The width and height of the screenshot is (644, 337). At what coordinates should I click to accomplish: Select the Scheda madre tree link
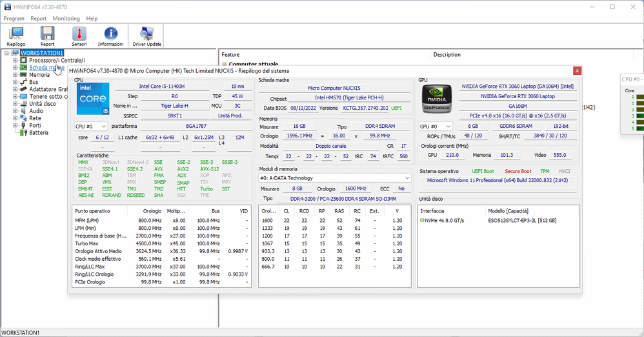pos(46,67)
